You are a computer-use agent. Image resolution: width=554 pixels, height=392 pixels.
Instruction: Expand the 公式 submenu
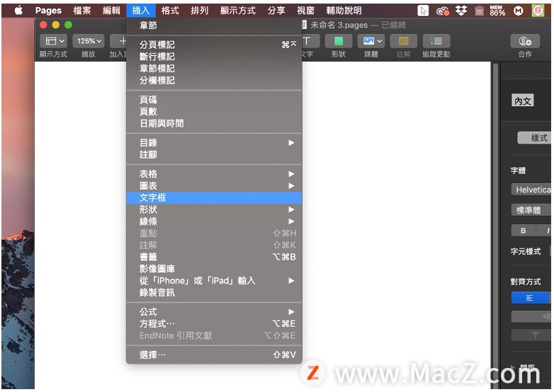[x=214, y=312]
